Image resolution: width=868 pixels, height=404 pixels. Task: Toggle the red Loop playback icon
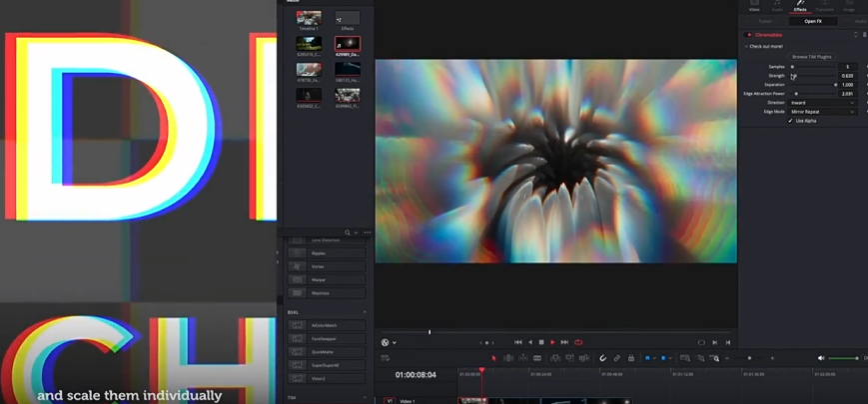(578, 342)
